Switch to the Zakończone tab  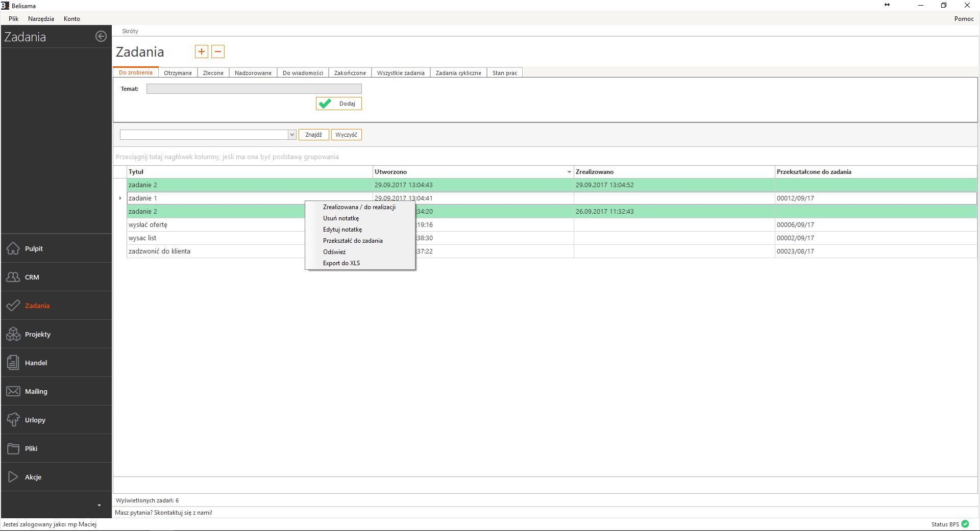pyautogui.click(x=350, y=73)
